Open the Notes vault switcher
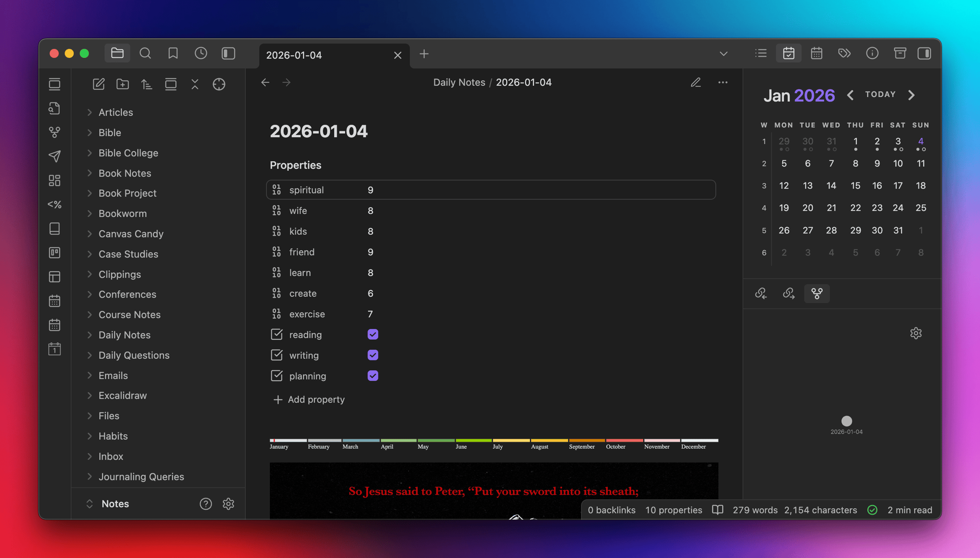980x558 pixels. (115, 504)
